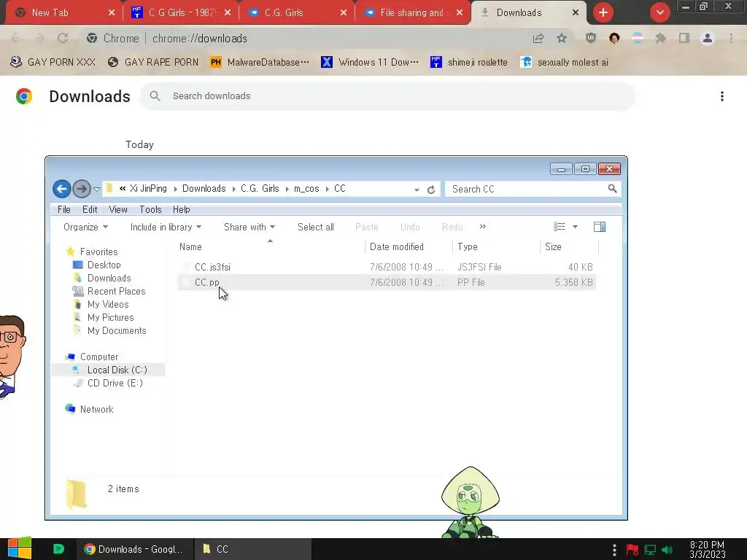Image resolution: width=747 pixels, height=560 pixels.
Task: Open recent pages dropdown beside forward arrow
Action: [x=97, y=190]
